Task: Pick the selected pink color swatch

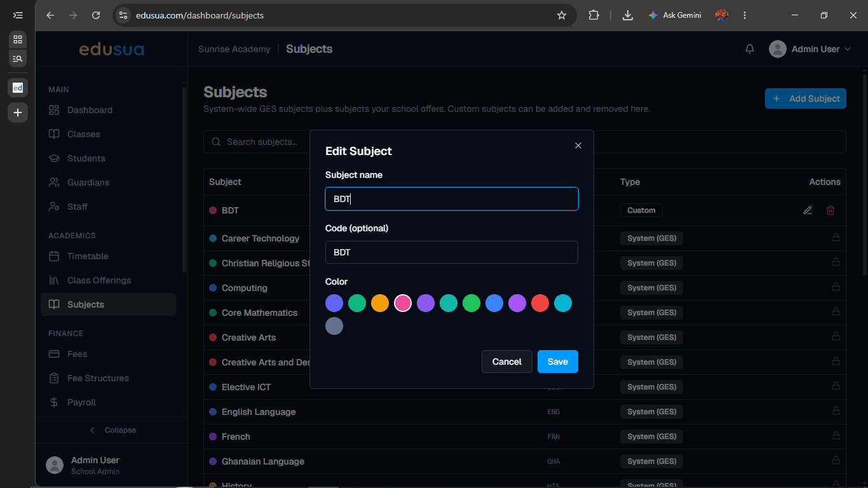Action: click(403, 303)
